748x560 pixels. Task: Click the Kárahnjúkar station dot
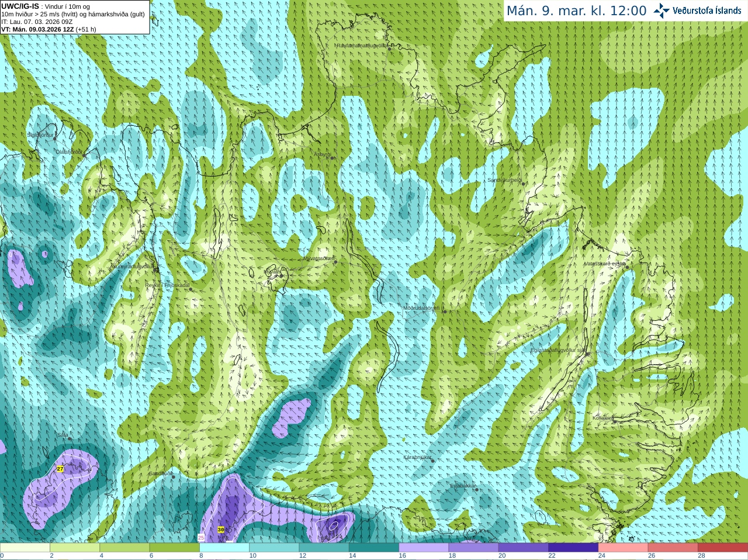433,461
